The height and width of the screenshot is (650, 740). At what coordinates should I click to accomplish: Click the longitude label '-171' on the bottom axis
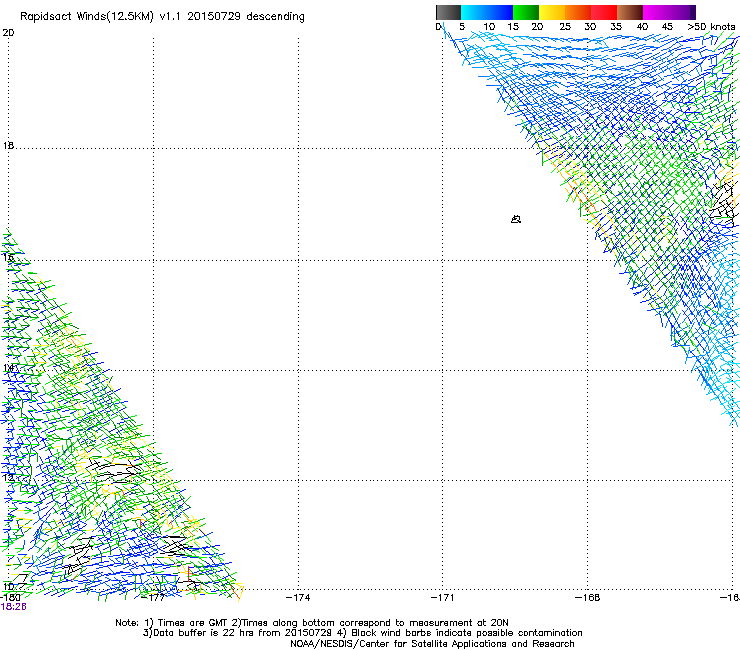pyautogui.click(x=443, y=597)
